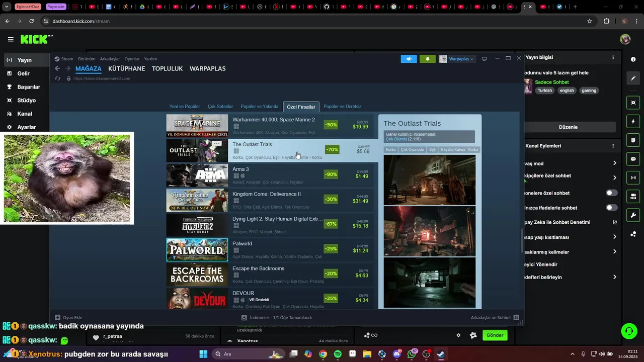Open the Kick hamburger menu
Viewport: 644px width, 362px height.
coord(11,39)
